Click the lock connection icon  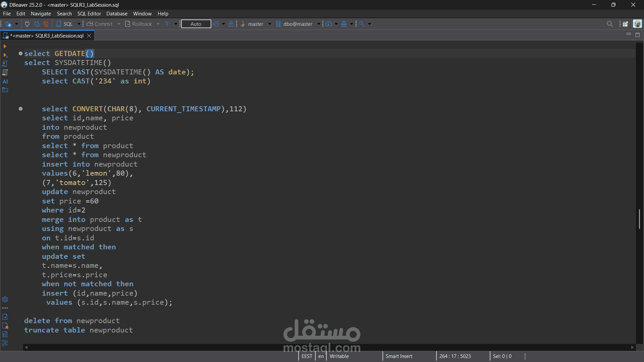(231, 24)
